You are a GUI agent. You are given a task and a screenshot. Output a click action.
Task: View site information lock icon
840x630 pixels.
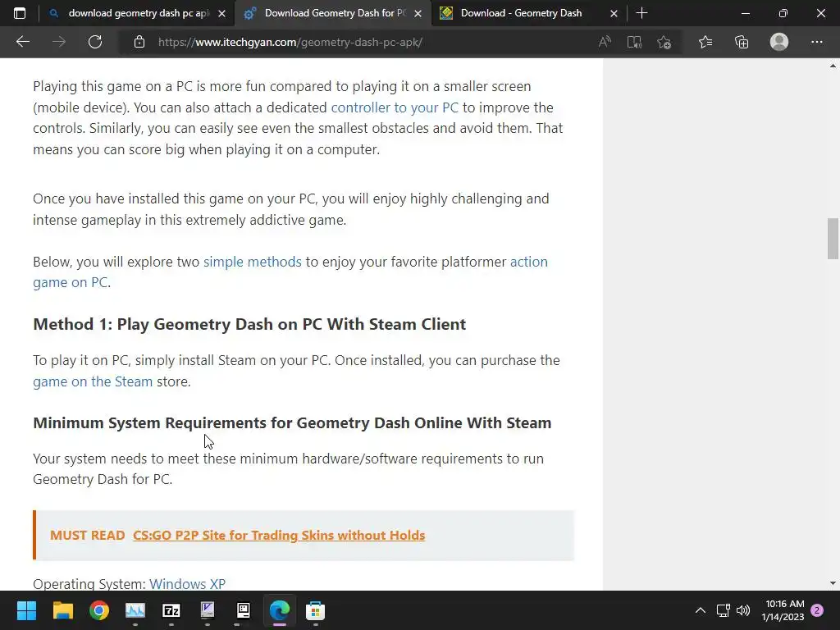[139, 42]
